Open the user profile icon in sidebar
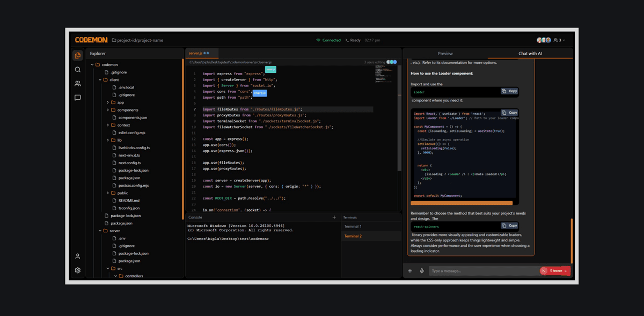 [x=78, y=256]
